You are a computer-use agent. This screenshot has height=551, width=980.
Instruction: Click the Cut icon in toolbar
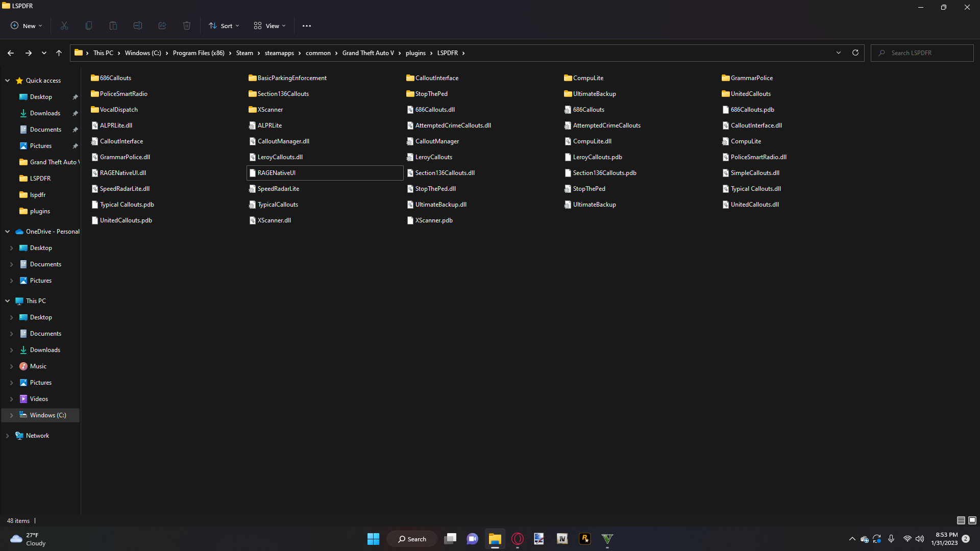[64, 26]
